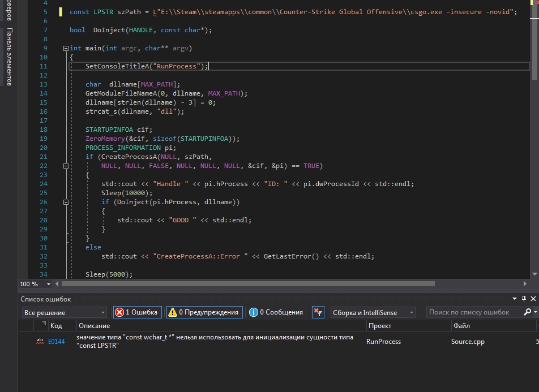Click the category icon column header

[41, 325]
